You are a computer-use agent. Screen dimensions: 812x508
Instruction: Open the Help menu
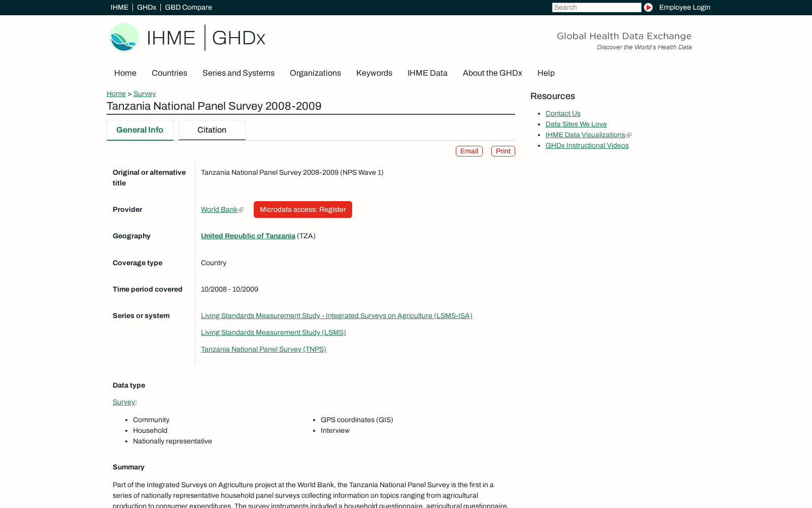(x=546, y=73)
